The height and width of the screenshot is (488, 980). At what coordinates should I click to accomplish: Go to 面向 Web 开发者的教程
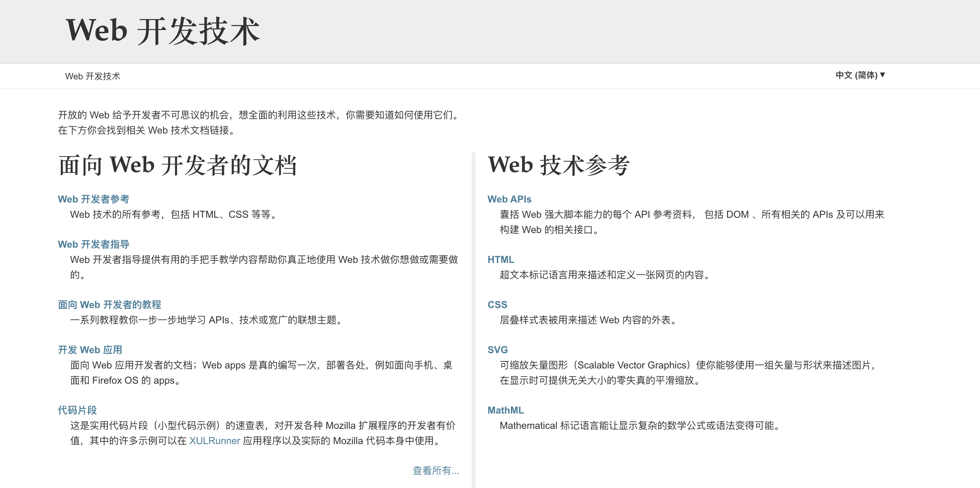(109, 304)
